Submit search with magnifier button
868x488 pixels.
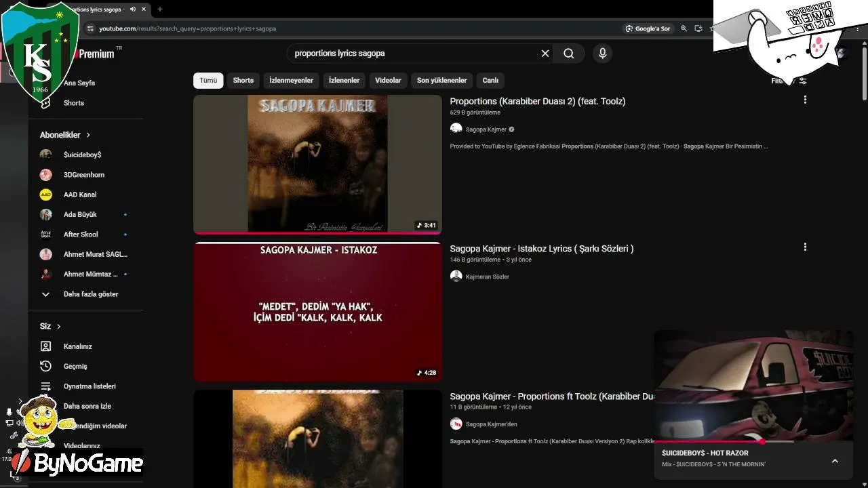[569, 54]
